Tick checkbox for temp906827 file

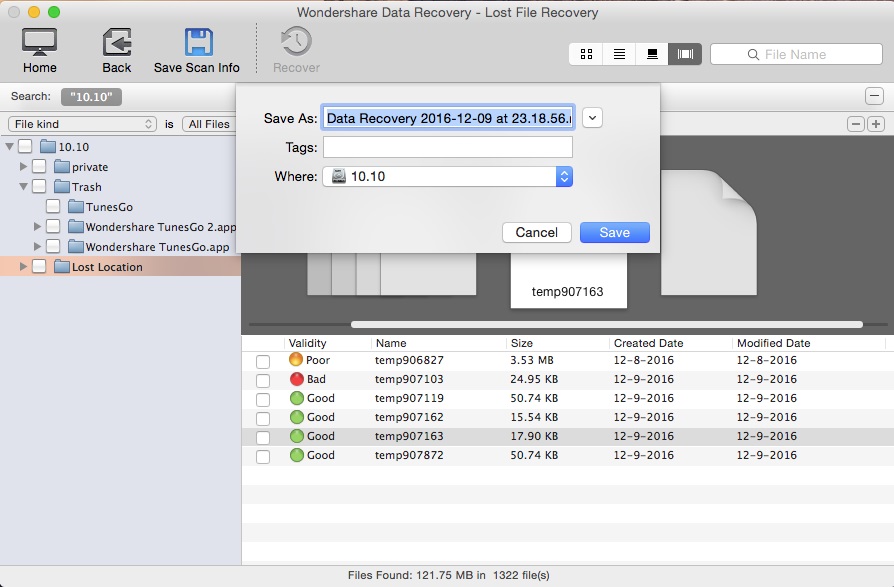tap(263, 362)
